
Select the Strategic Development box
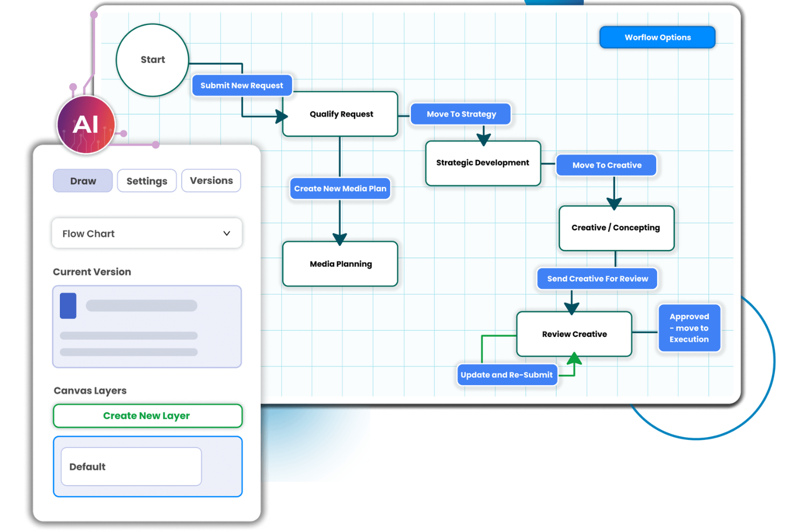(x=483, y=163)
